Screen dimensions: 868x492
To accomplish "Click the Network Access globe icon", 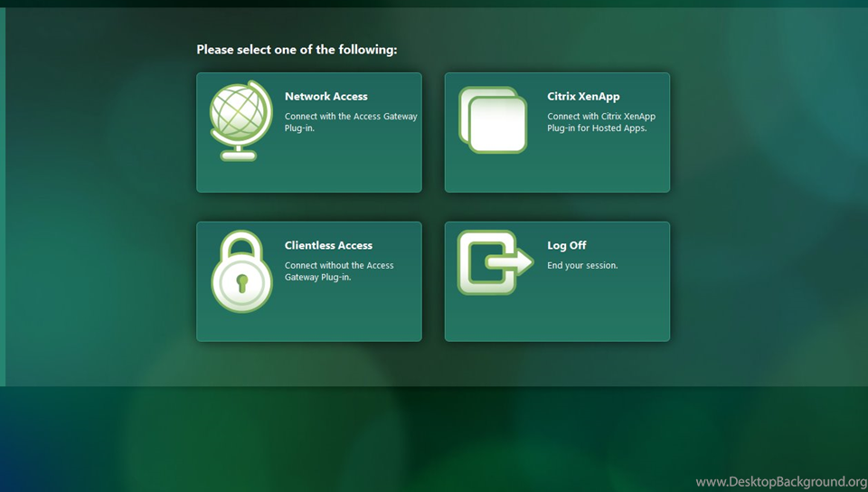I will click(241, 120).
